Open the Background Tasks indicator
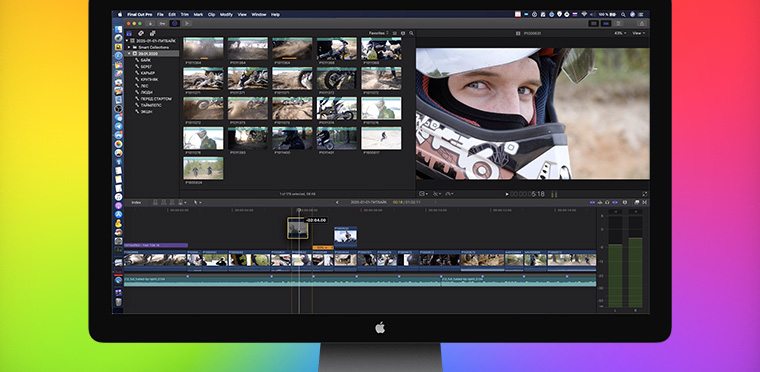Image resolution: width=760 pixels, height=372 pixels. (174, 23)
